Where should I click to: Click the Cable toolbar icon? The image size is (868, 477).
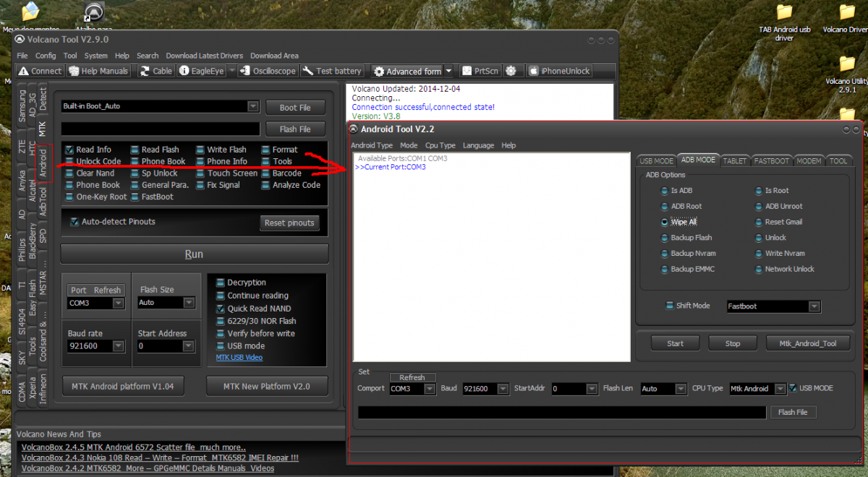(156, 71)
